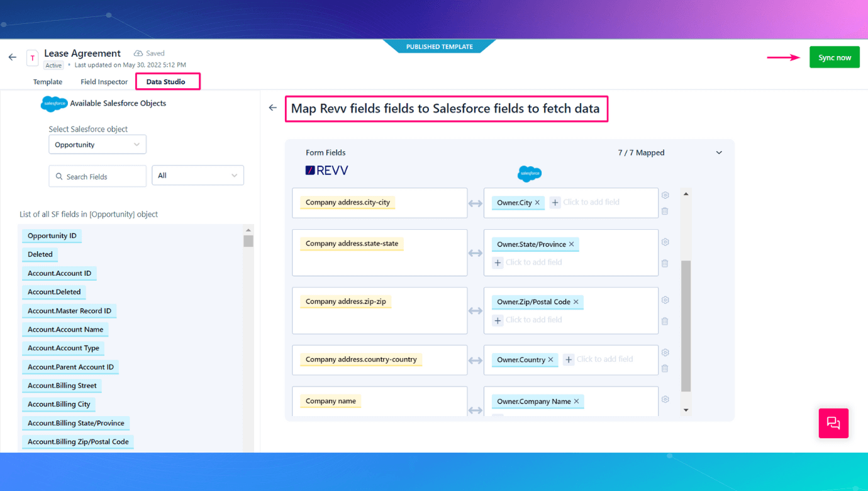Remove Owner.Country mapped field
The image size is (868, 491).
click(550, 360)
